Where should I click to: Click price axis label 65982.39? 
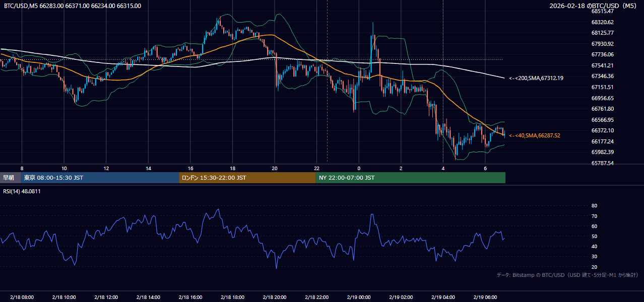click(602, 152)
